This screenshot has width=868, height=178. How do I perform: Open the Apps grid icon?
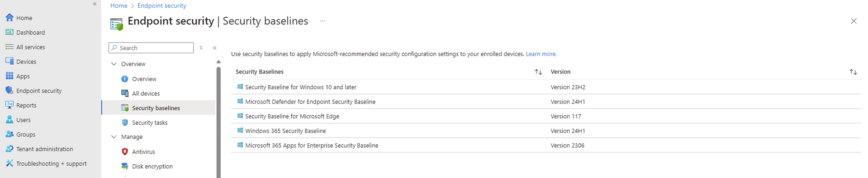pos(9,76)
